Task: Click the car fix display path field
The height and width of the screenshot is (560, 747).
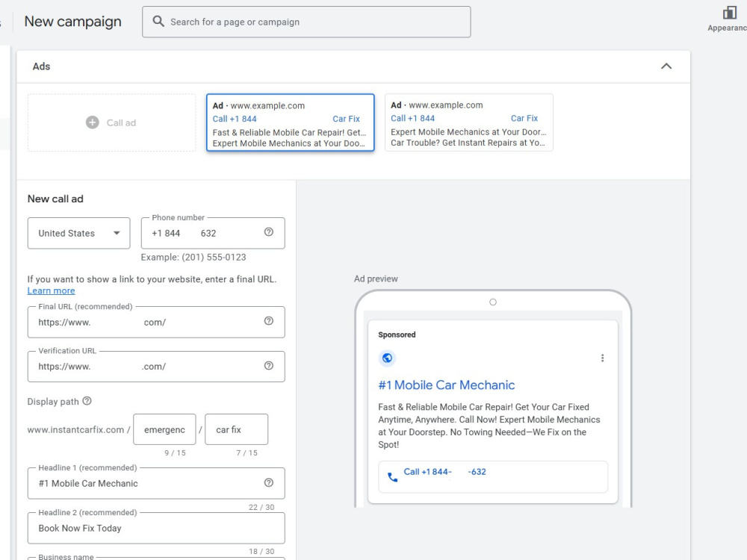Action: point(236,429)
